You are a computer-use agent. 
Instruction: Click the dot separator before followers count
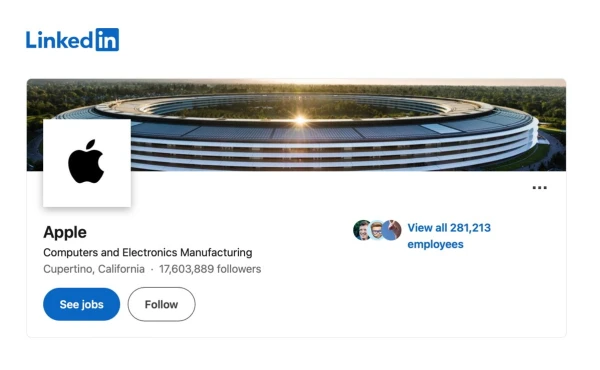152,270
